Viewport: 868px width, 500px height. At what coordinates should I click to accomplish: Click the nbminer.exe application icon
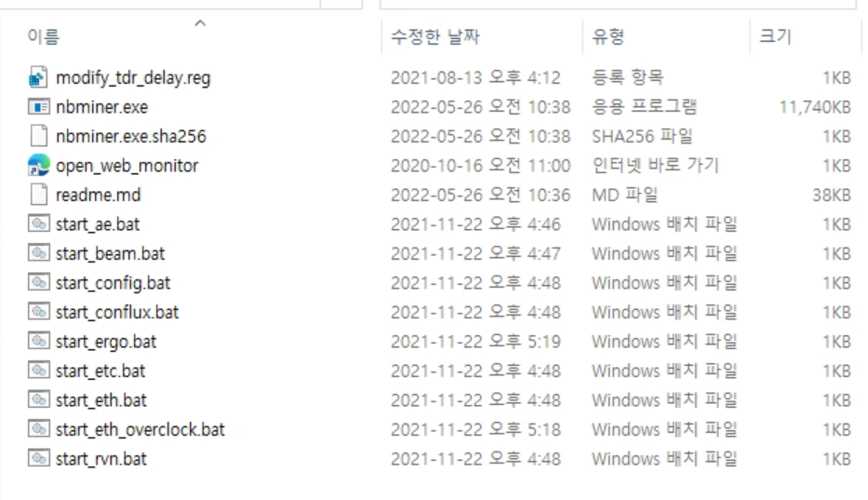[38, 106]
